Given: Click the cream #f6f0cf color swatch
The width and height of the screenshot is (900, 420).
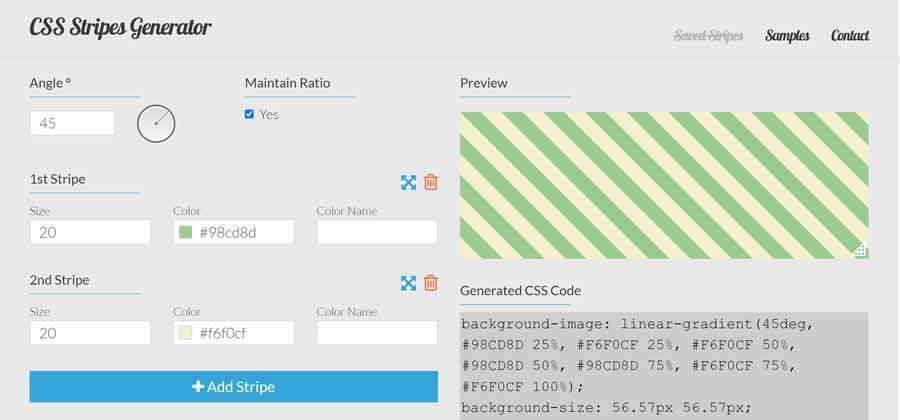Looking at the screenshot, I should click(x=185, y=333).
